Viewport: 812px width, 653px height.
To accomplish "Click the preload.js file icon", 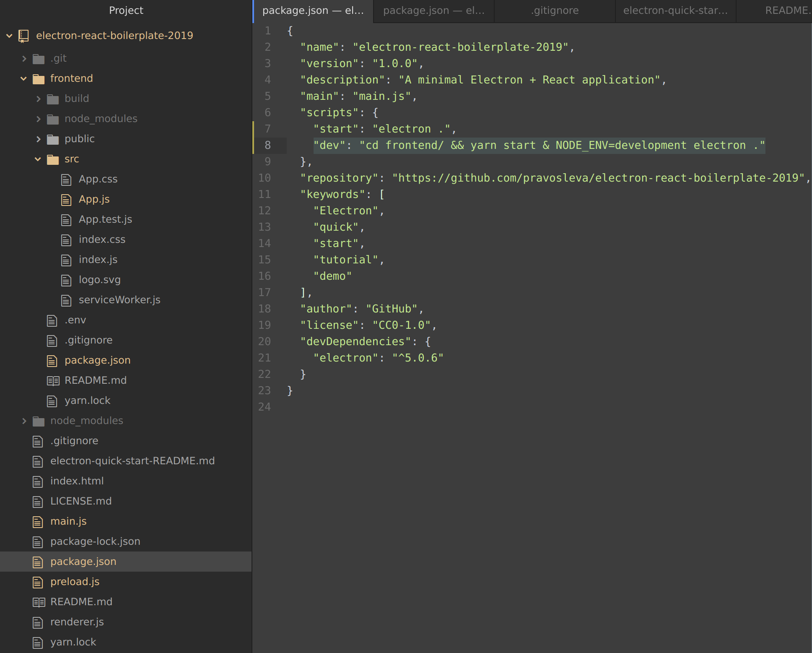I will point(38,582).
